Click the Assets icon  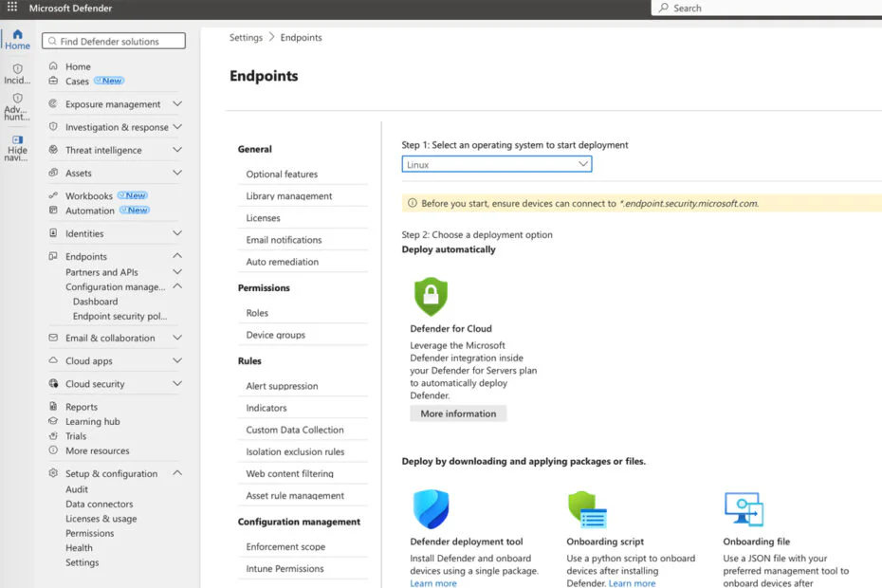[53, 173]
